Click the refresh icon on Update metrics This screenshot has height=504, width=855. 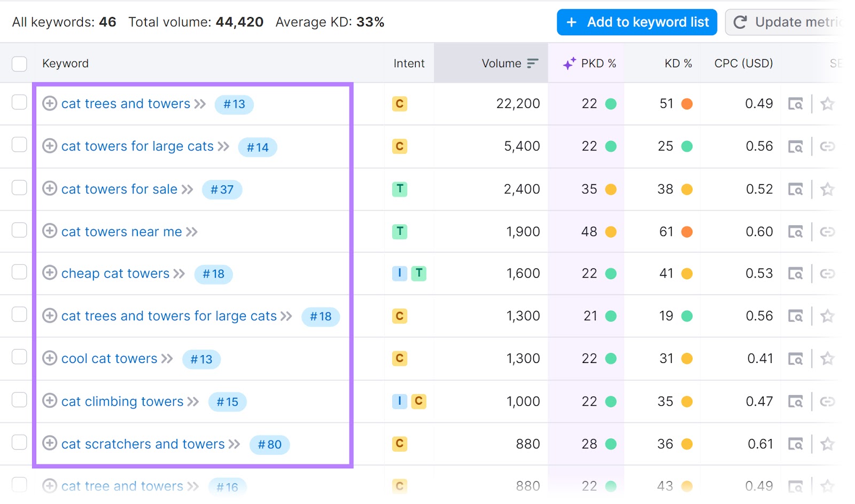tap(740, 22)
